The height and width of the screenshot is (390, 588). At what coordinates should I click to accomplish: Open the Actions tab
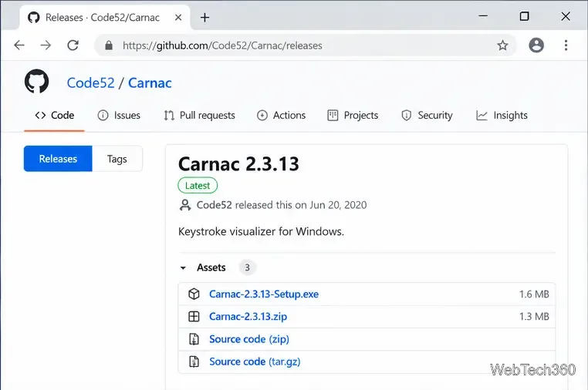[x=281, y=116]
